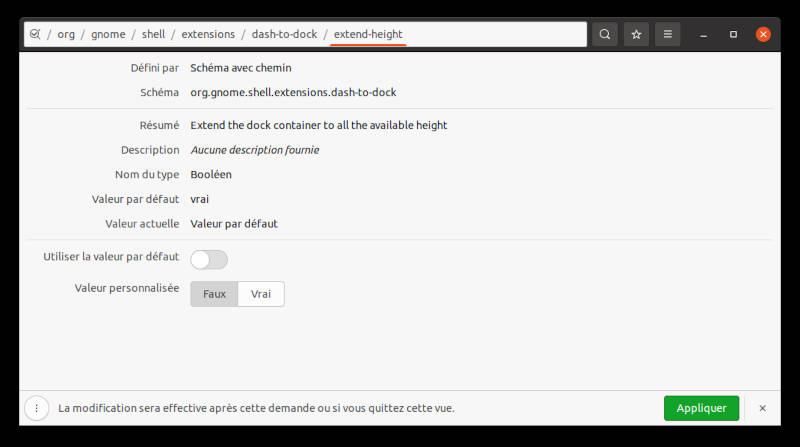The height and width of the screenshot is (447, 800).
Task: Open the notification options three-dot button
Action: [x=37, y=408]
